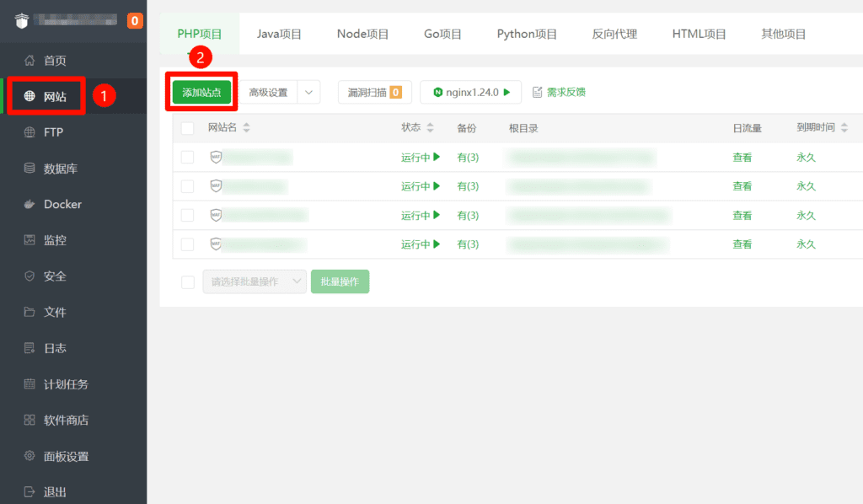863x504 pixels.
Task: Open the 安全 security settings
Action: pos(52,276)
